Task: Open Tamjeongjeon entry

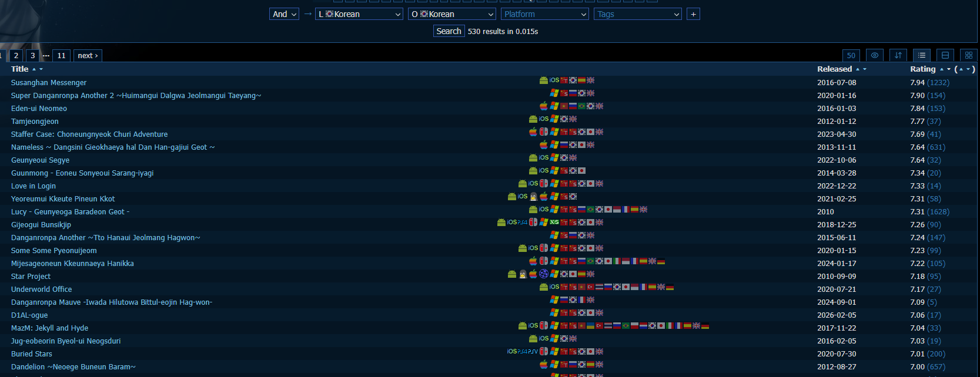Action: (x=35, y=122)
